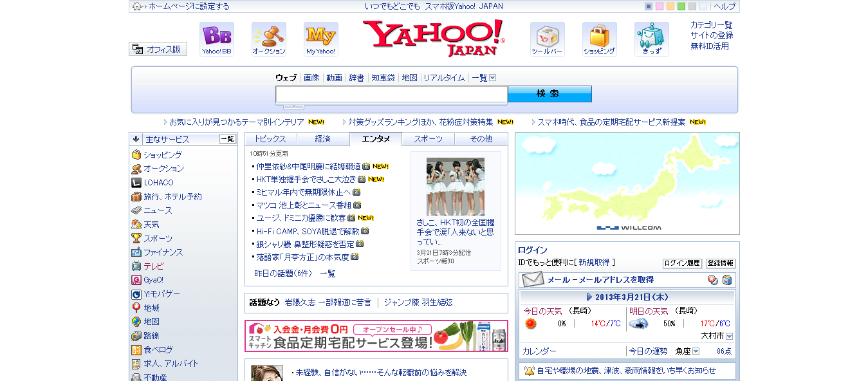868x381 pixels.
Task: Select the dark blue theme color swatch
Action: pyautogui.click(x=649, y=6)
